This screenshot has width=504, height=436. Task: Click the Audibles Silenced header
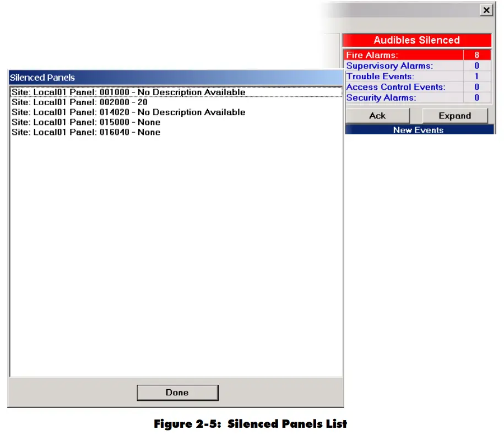[x=418, y=40]
